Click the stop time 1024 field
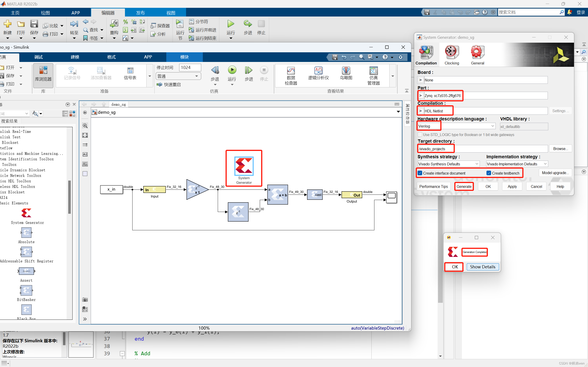The width and height of the screenshot is (588, 367). (190, 67)
